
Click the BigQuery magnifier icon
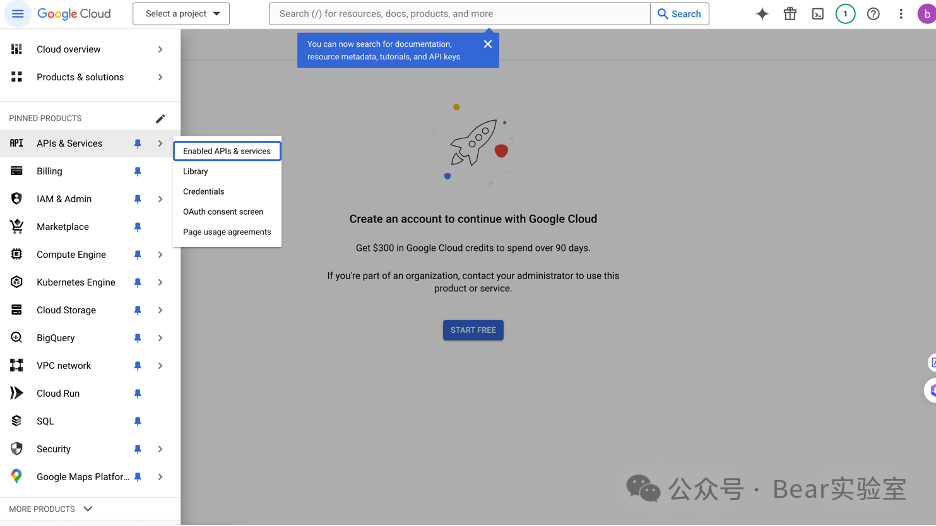(17, 337)
